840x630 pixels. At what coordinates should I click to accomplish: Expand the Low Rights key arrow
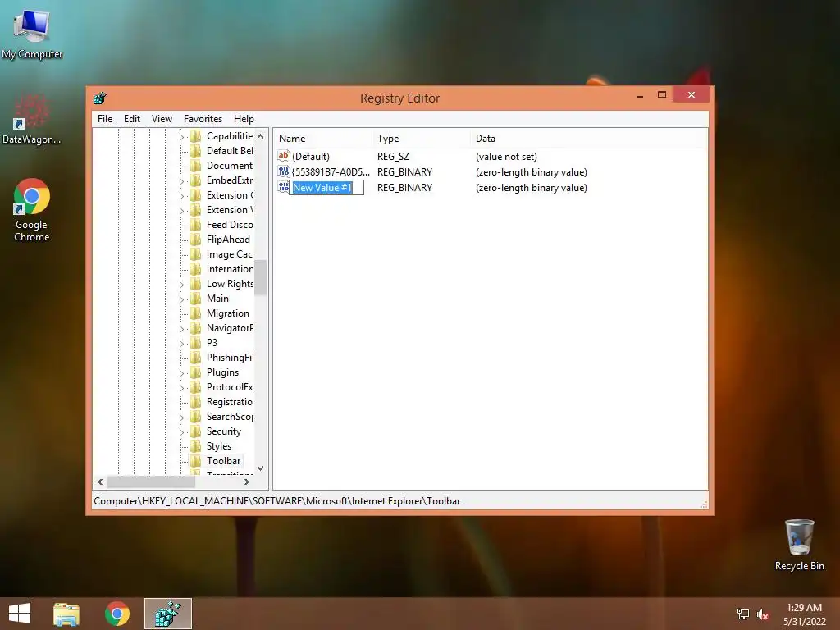click(x=181, y=285)
